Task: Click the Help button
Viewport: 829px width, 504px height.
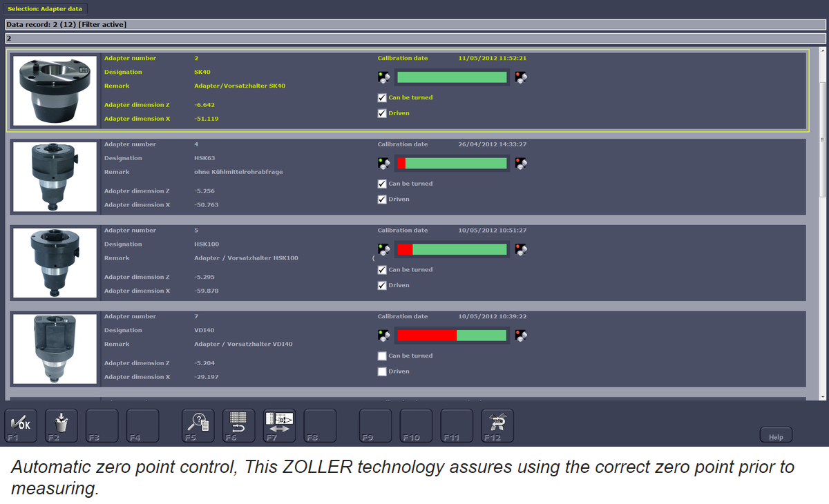Action: point(776,436)
